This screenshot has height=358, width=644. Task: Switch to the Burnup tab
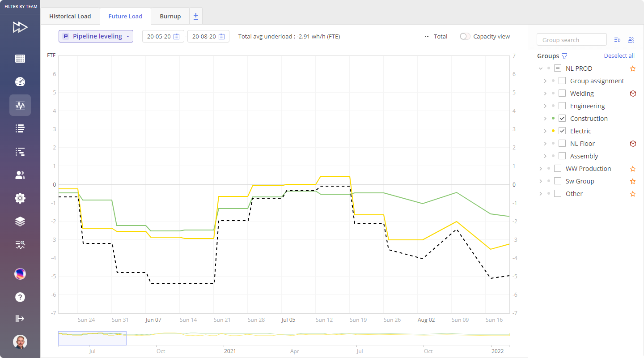coord(170,16)
